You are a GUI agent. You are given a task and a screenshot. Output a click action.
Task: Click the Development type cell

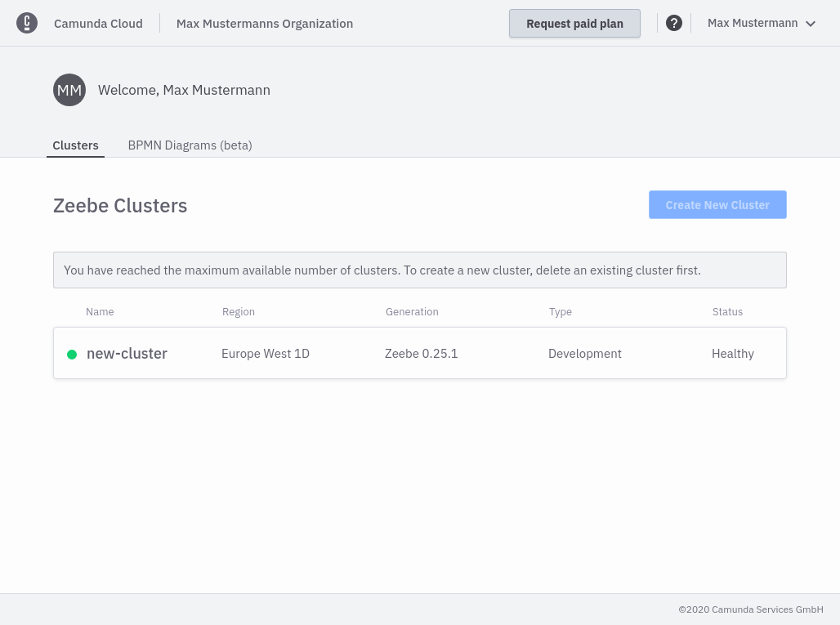click(x=585, y=354)
